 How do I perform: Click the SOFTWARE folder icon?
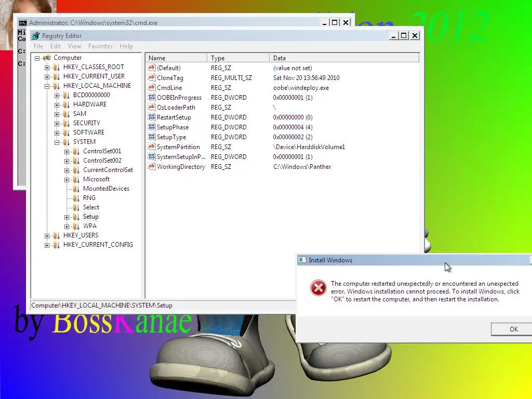(x=66, y=132)
